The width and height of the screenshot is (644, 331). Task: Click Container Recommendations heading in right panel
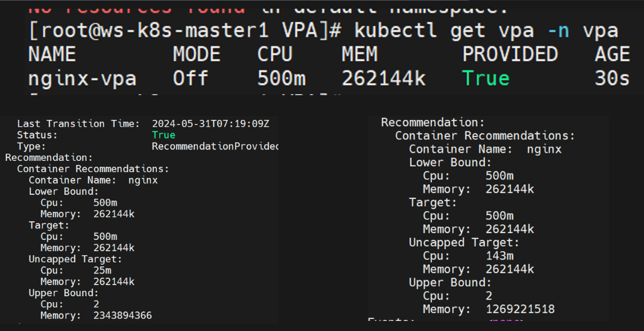pyautogui.click(x=484, y=136)
